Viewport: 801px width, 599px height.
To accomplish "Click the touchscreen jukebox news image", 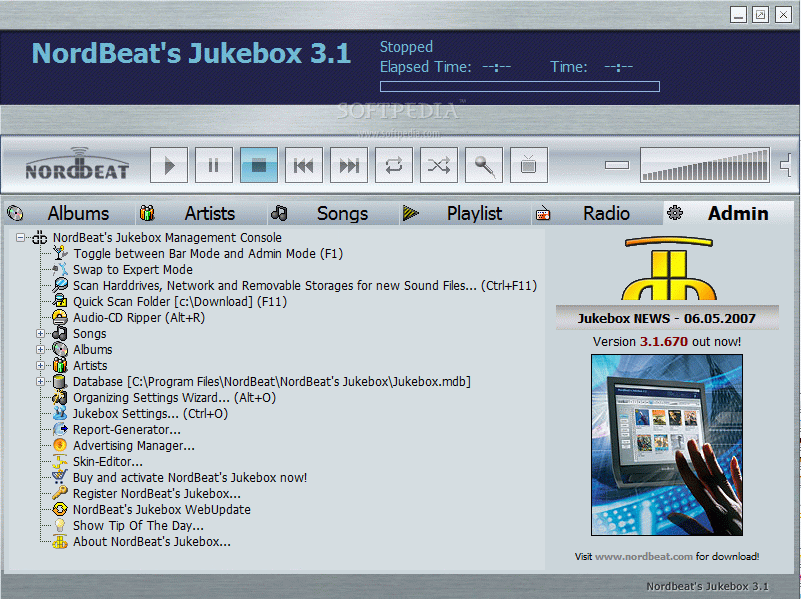I will pos(667,445).
